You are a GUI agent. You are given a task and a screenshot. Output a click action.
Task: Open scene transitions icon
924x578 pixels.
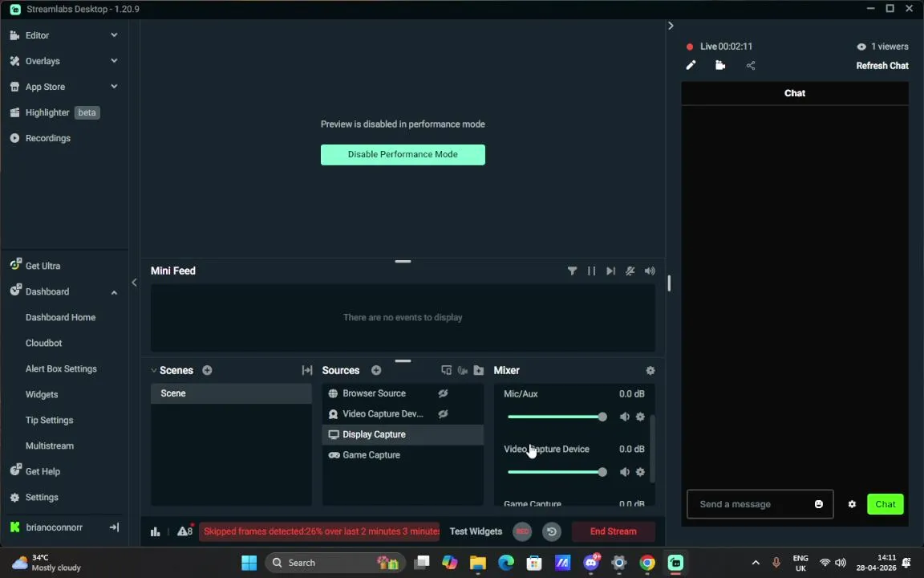pyautogui.click(x=307, y=370)
